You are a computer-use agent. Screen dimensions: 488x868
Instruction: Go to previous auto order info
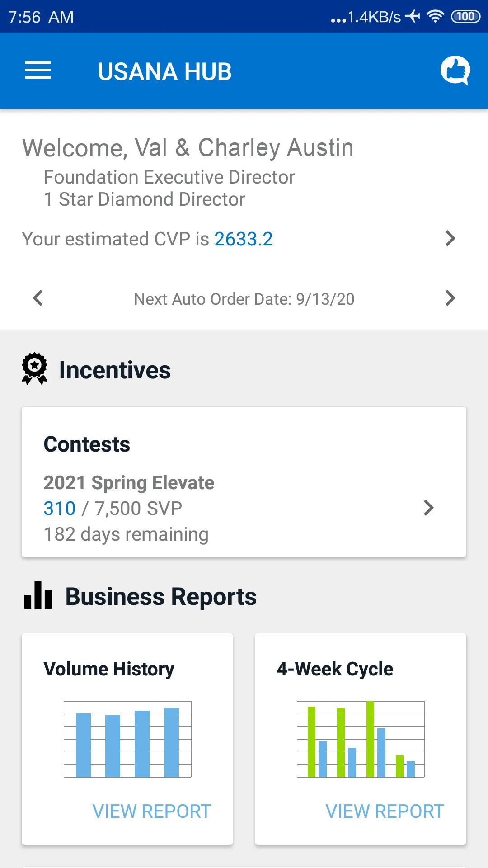(x=38, y=298)
